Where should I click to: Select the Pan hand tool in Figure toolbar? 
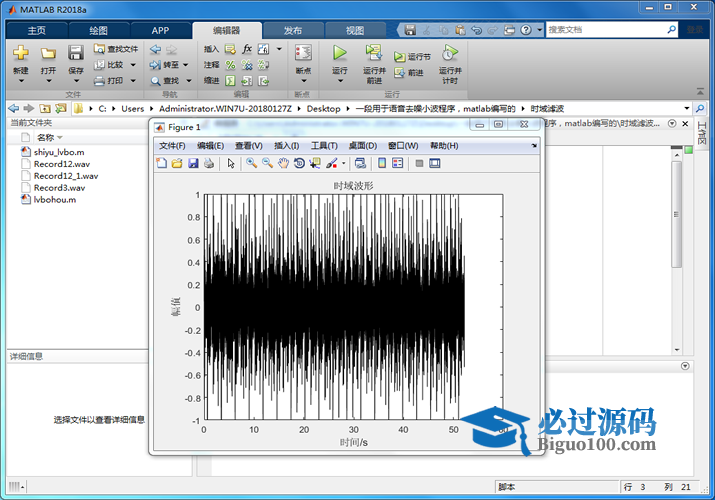283,163
